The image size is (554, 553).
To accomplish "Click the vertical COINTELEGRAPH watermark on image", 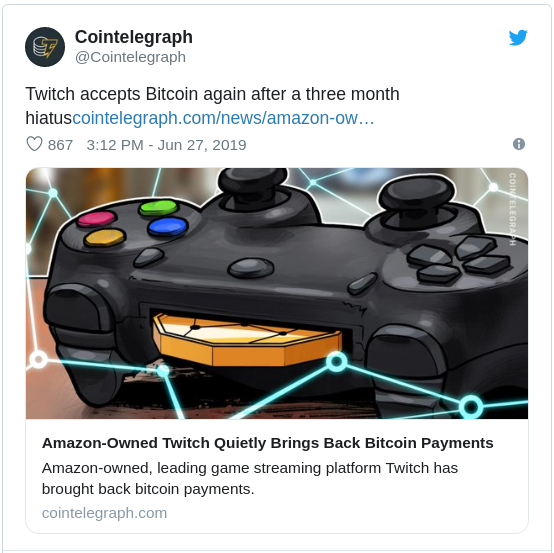I will (x=512, y=209).
